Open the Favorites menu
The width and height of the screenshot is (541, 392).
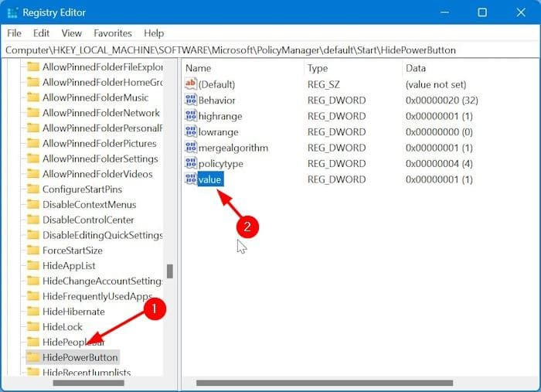pyautogui.click(x=113, y=33)
